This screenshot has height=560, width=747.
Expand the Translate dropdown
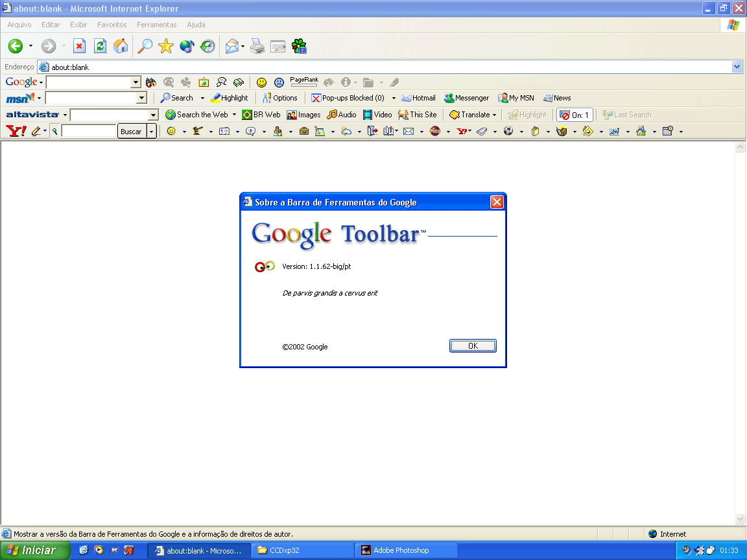click(495, 115)
